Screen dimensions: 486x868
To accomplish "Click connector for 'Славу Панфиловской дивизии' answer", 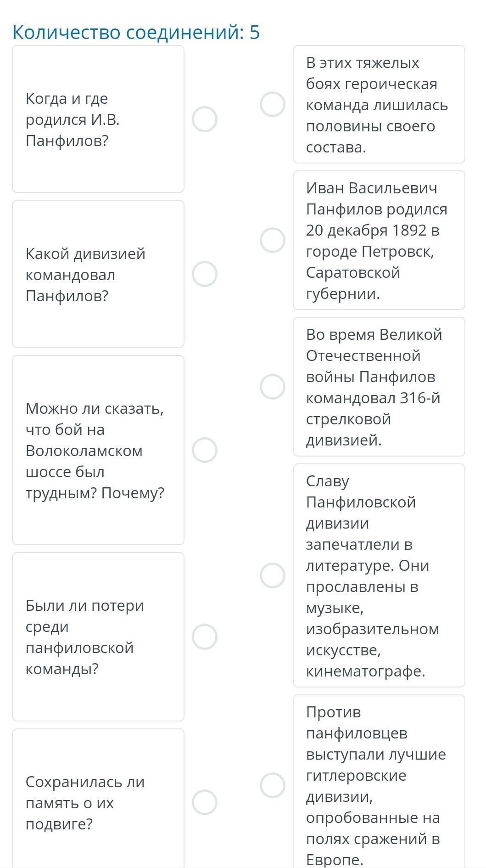I will (273, 575).
